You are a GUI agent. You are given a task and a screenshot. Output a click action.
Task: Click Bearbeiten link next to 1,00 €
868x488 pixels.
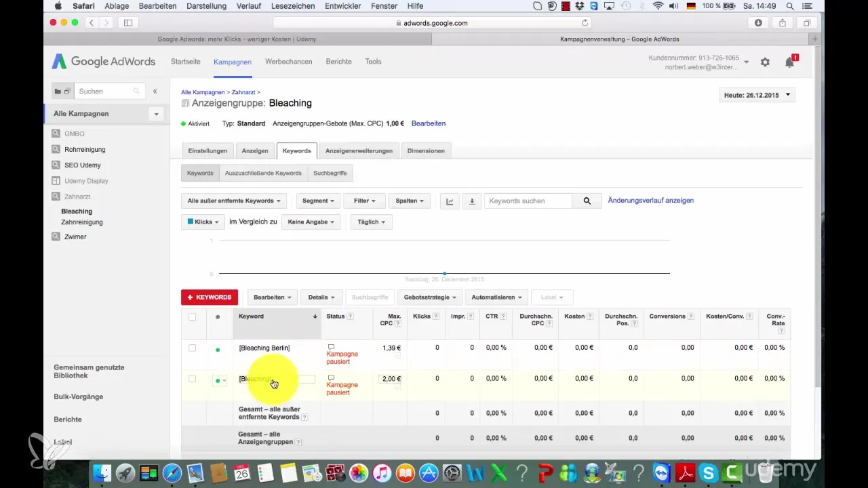[x=429, y=123]
